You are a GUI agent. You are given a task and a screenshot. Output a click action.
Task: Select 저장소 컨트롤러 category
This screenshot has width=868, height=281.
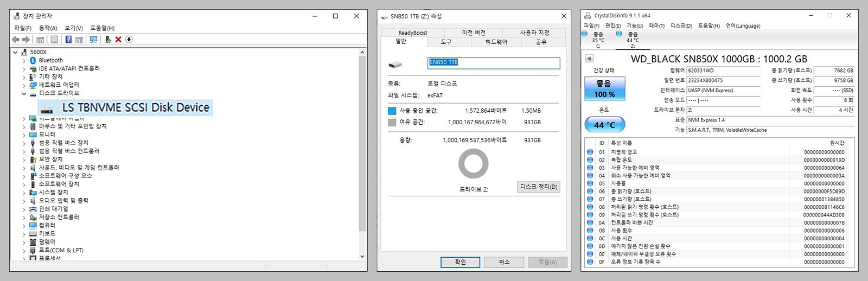click(x=59, y=217)
